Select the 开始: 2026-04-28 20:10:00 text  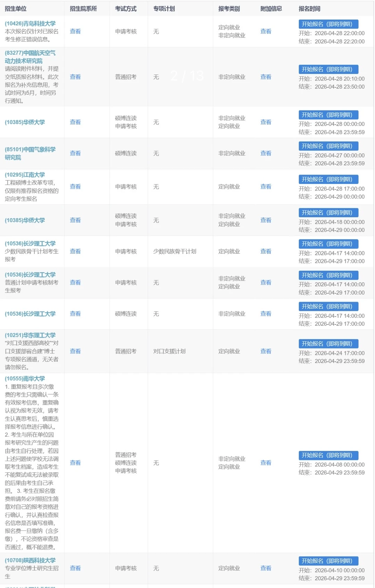point(332,79)
